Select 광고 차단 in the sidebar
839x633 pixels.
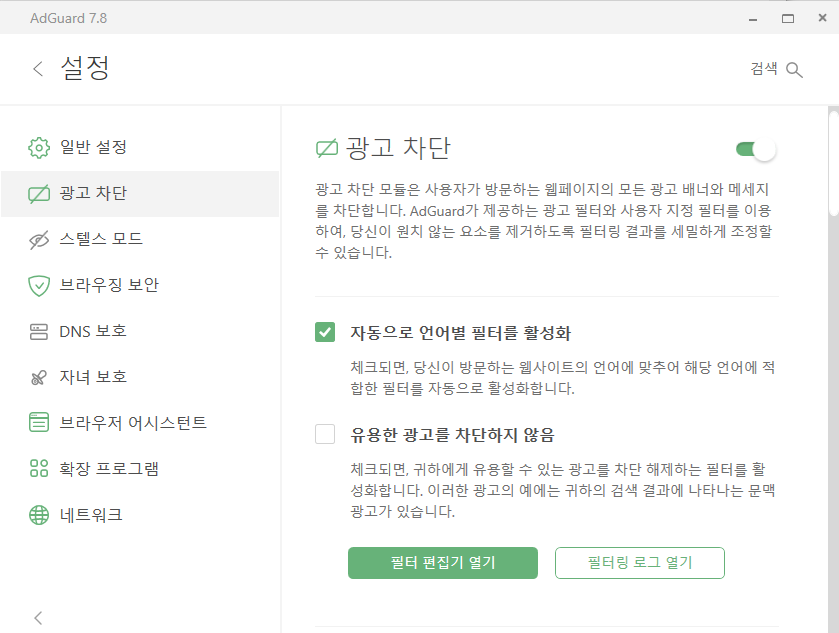click(x=140, y=194)
